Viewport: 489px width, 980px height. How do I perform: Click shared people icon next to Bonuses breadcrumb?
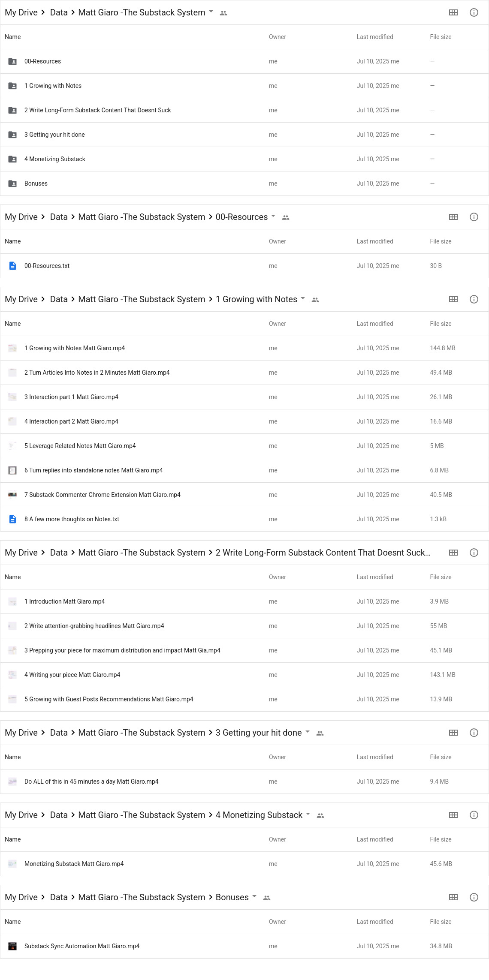coord(267,898)
